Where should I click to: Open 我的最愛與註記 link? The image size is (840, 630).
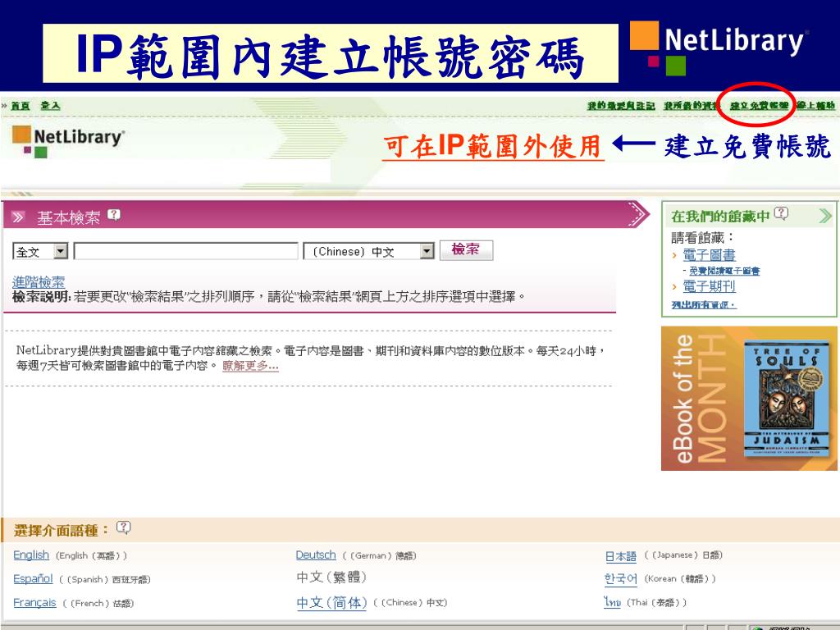point(621,106)
